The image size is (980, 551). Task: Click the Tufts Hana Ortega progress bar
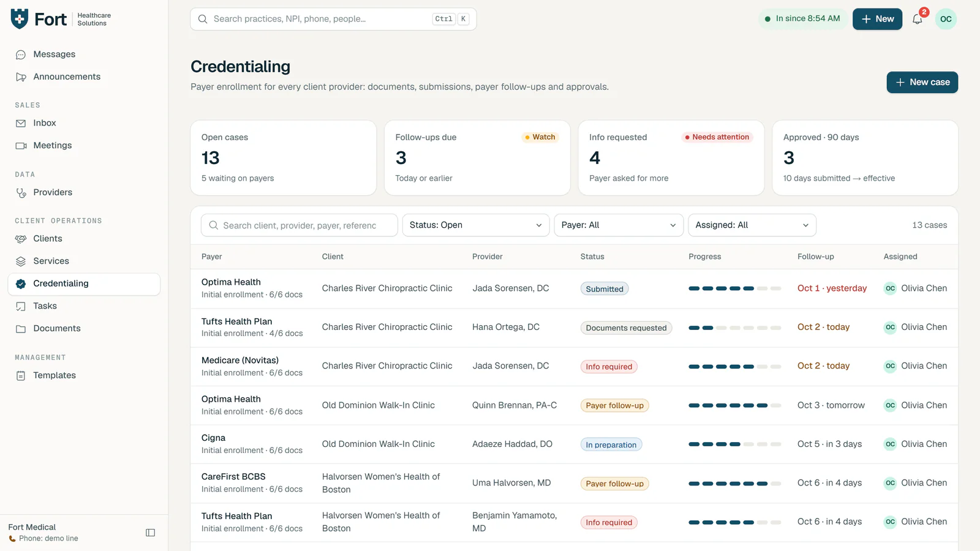pyautogui.click(x=734, y=328)
